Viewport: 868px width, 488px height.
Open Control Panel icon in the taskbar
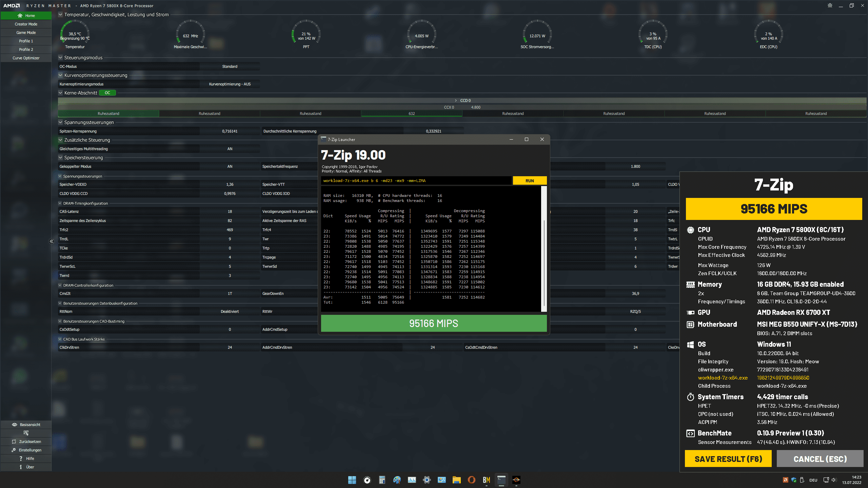point(442,480)
